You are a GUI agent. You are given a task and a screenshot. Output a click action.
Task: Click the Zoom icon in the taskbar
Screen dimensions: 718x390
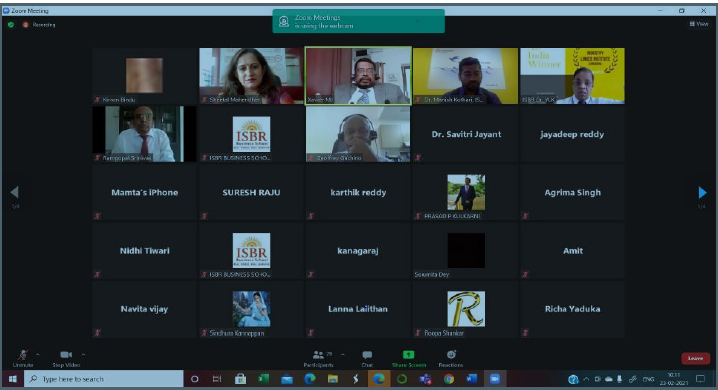point(495,379)
